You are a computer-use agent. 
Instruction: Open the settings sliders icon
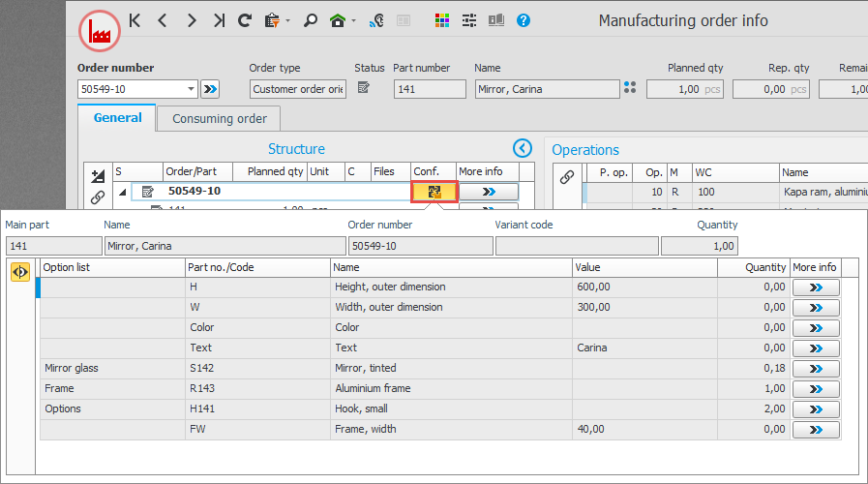pyautogui.click(x=469, y=20)
